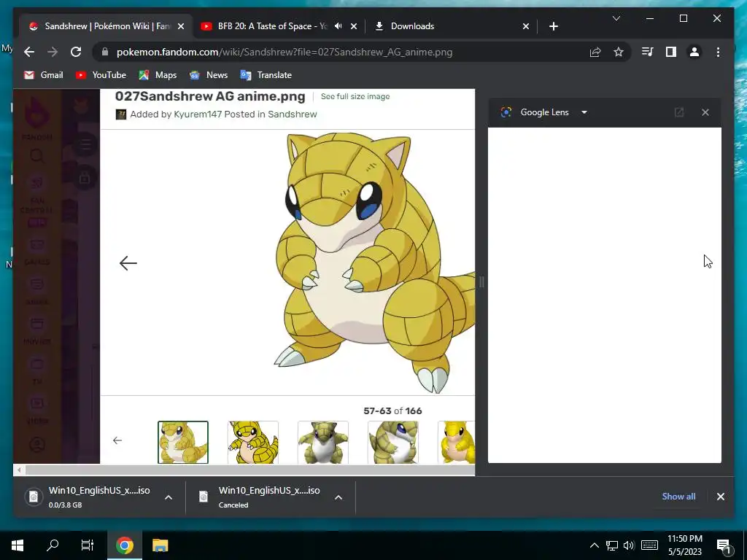Switch to Sandshrew Pokémon Wiki tab
747x560 pixels.
(x=107, y=26)
